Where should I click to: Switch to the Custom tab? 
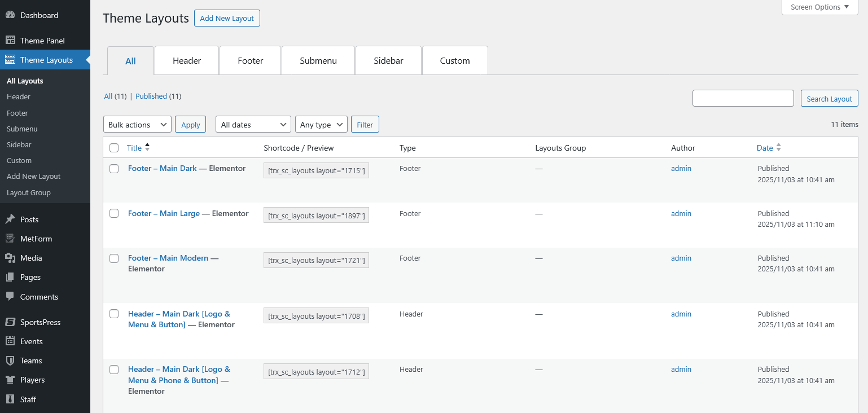[x=455, y=61]
